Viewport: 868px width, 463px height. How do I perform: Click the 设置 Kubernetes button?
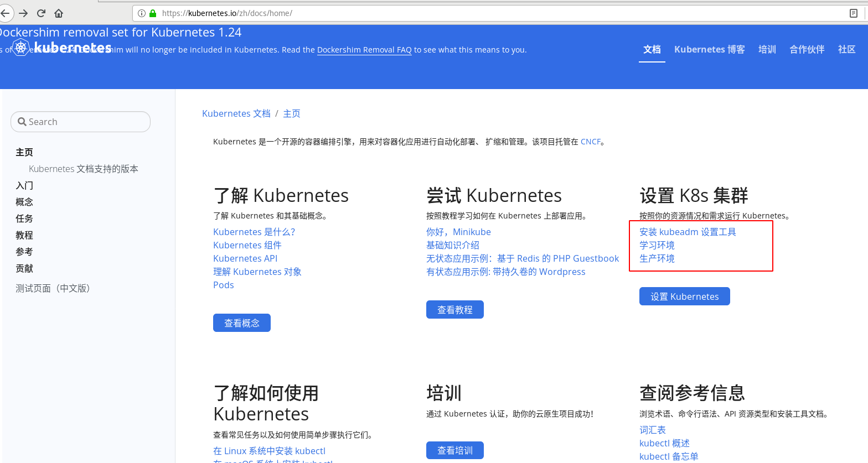[685, 296]
